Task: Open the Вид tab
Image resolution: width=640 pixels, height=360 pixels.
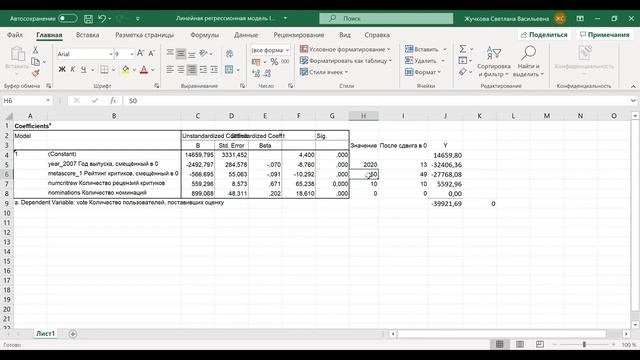Action: pyautogui.click(x=345, y=35)
